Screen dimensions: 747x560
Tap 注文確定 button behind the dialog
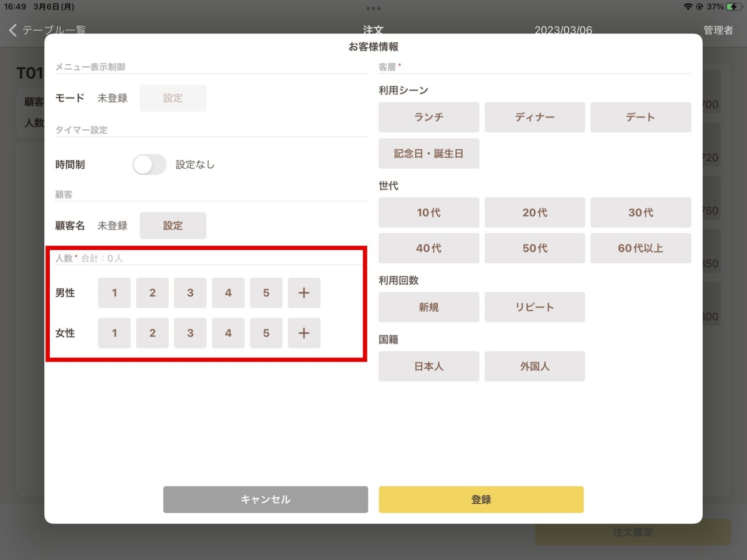(x=633, y=532)
